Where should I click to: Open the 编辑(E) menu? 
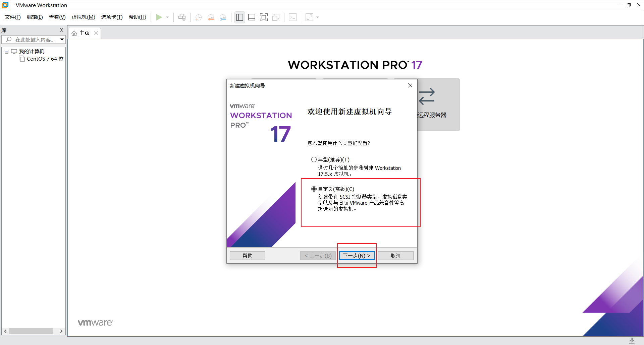point(35,17)
